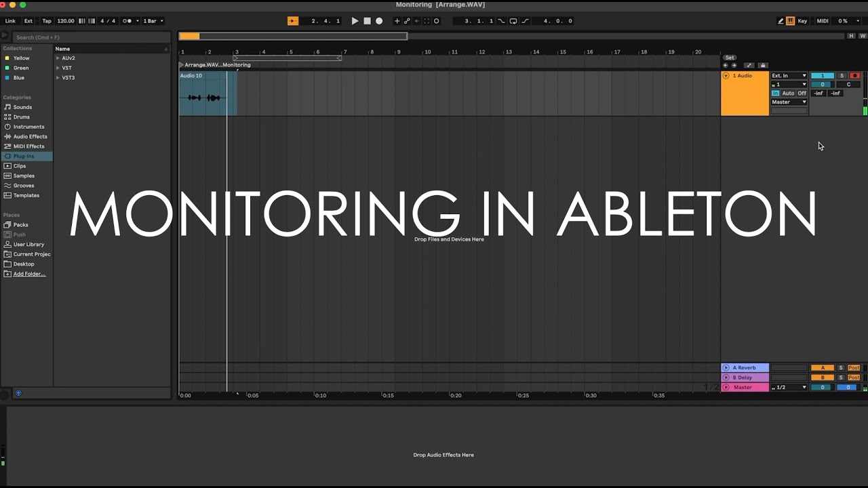Solo the 1 Audio track

click(x=842, y=76)
